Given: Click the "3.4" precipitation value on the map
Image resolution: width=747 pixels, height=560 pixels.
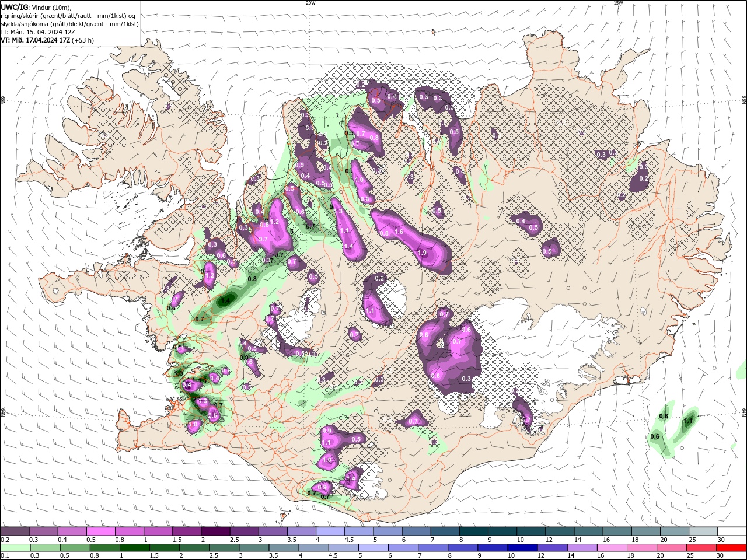Looking at the screenshot, I should 187,385.
